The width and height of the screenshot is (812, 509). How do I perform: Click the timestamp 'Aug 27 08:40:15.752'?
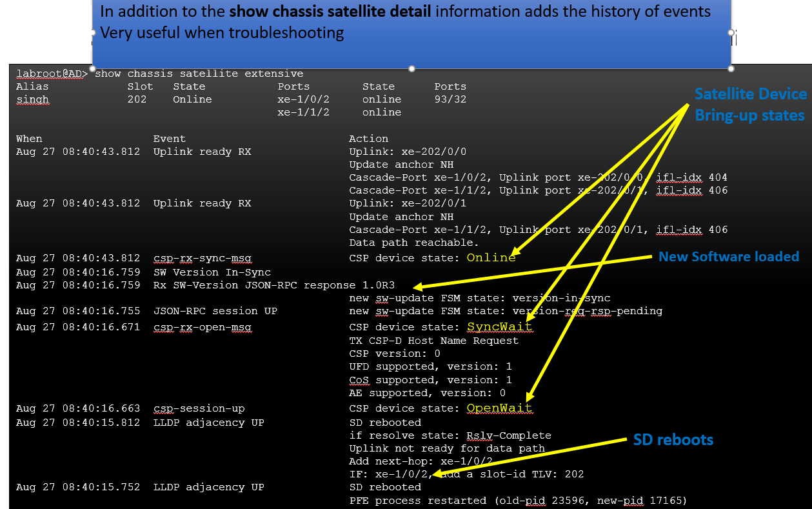click(78, 487)
